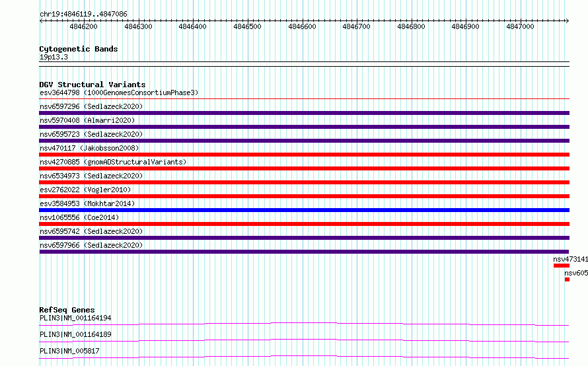This screenshot has width=588, height=366.
Task: Click the right arrowhead of the ruler
Action: click(x=568, y=20)
